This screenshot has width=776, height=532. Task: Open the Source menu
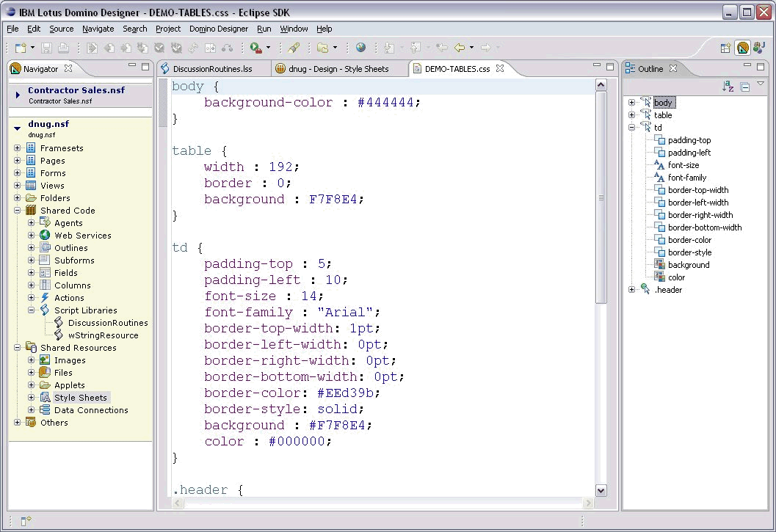pos(62,29)
